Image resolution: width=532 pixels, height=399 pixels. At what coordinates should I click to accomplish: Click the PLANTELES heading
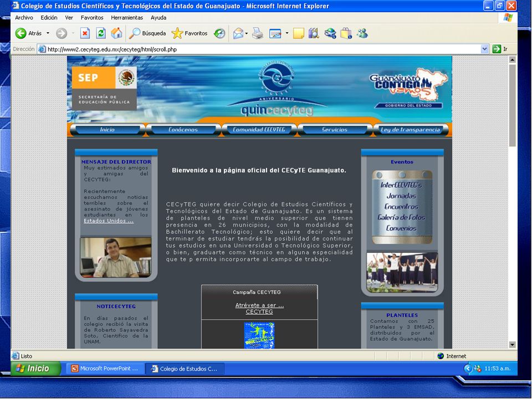click(x=402, y=315)
